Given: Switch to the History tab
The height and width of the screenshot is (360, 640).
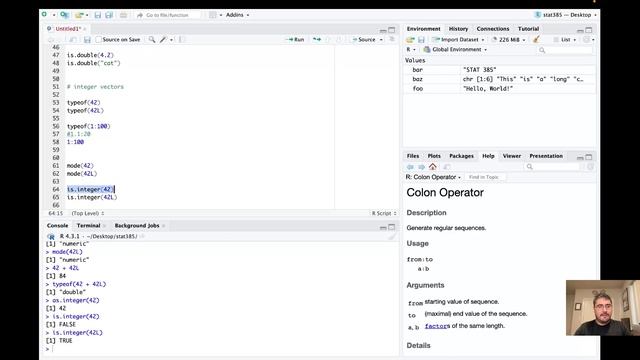Looking at the screenshot, I should point(458,29).
